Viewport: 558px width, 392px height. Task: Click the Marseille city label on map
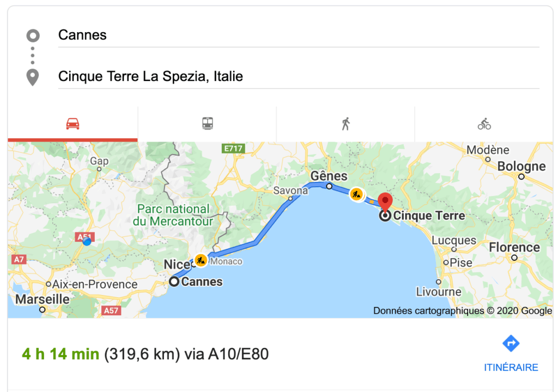point(42,299)
